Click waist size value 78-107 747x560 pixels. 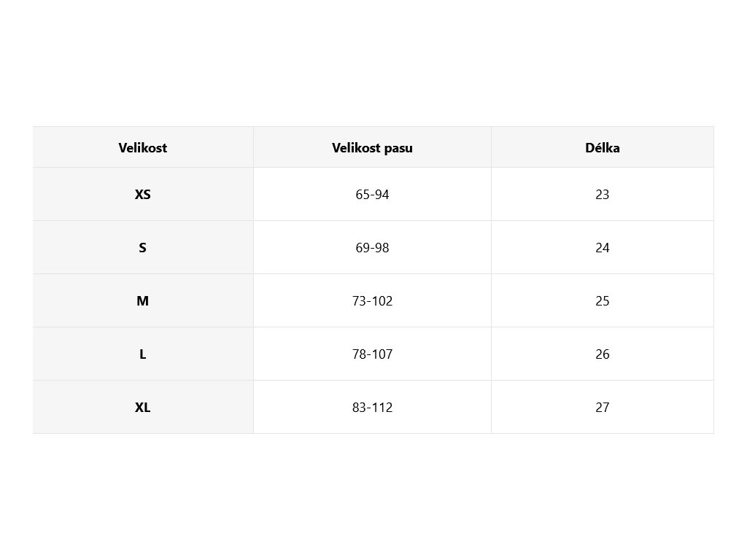pos(372,354)
